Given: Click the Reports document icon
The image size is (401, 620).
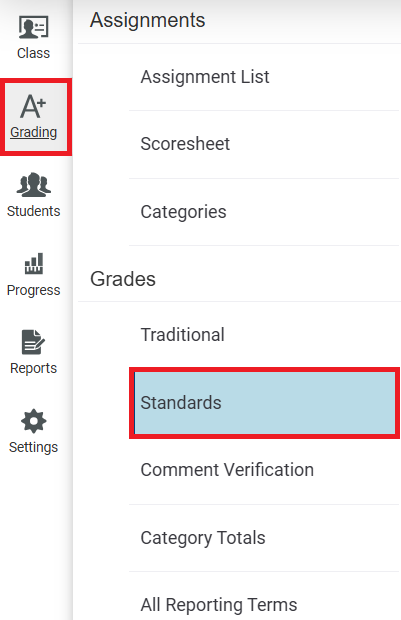Looking at the screenshot, I should 33,342.
